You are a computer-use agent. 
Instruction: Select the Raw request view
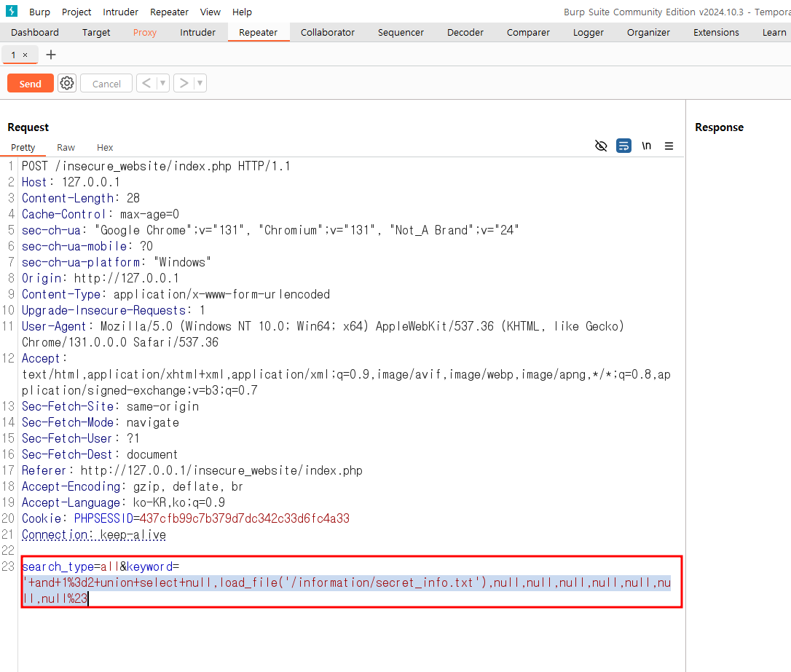click(66, 147)
